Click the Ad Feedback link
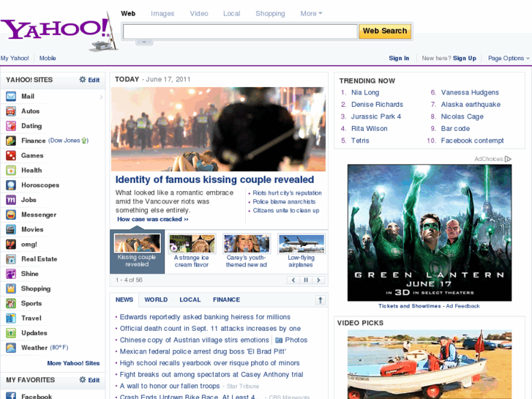532x399 pixels. tap(462, 306)
